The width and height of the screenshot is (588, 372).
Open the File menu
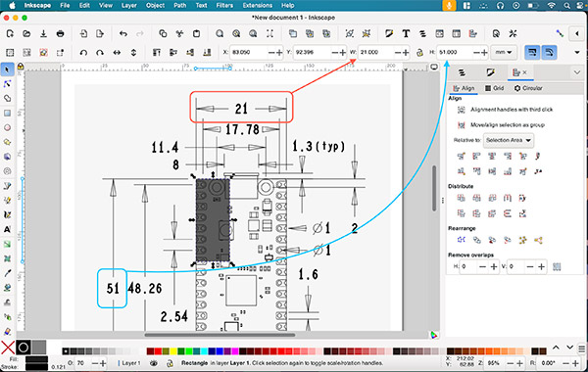coord(65,5)
